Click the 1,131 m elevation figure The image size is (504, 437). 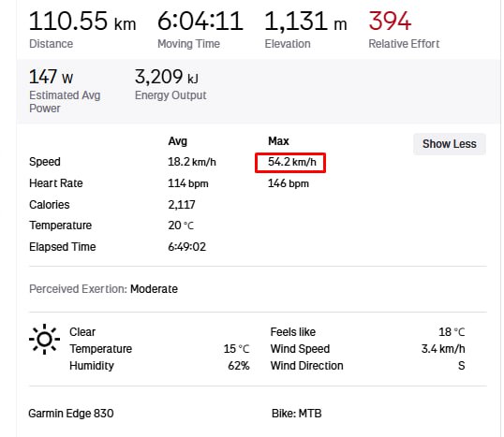click(x=305, y=22)
